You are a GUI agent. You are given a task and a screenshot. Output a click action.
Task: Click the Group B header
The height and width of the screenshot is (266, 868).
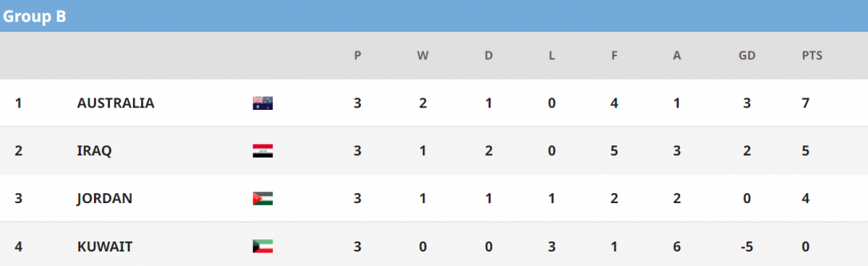pos(34,17)
